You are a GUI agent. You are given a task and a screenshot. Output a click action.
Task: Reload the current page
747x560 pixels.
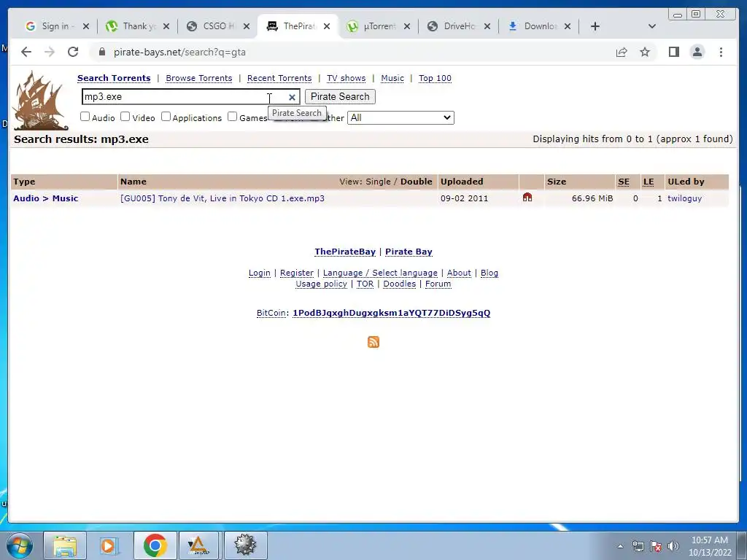[73, 52]
